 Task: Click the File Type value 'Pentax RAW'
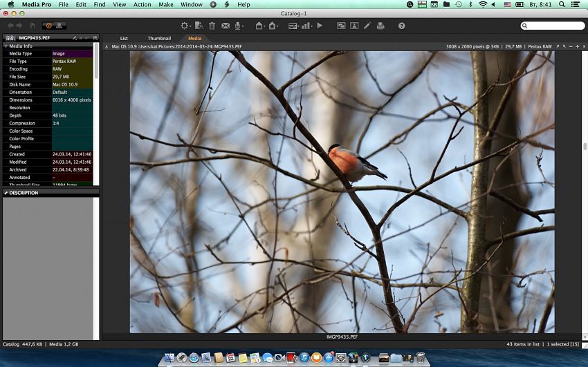64,61
